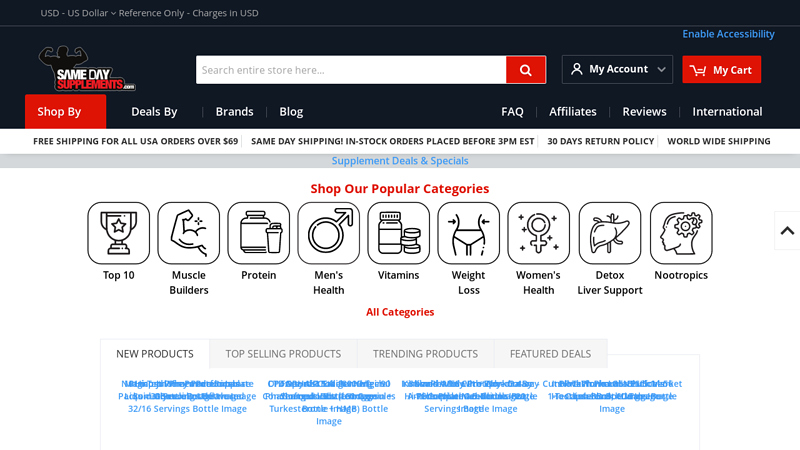800x450 pixels.
Task: Open the Deals By menu
Action: [x=154, y=111]
